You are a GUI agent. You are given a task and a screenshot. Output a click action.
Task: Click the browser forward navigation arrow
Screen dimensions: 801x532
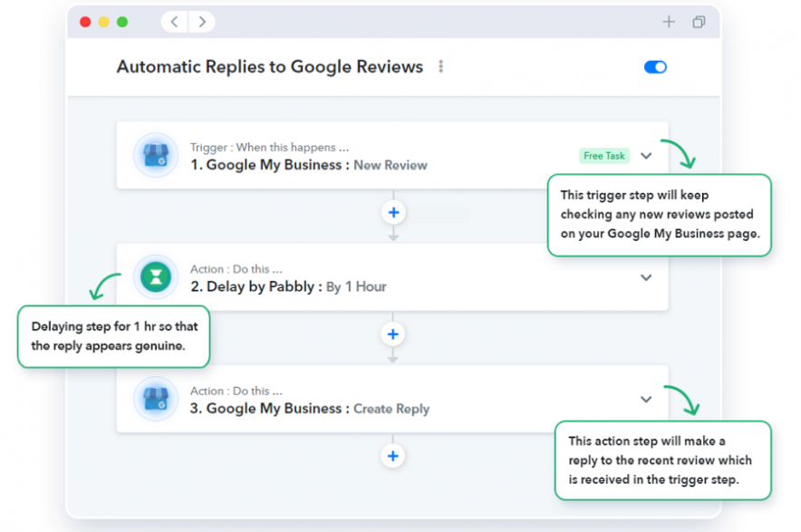pyautogui.click(x=202, y=21)
